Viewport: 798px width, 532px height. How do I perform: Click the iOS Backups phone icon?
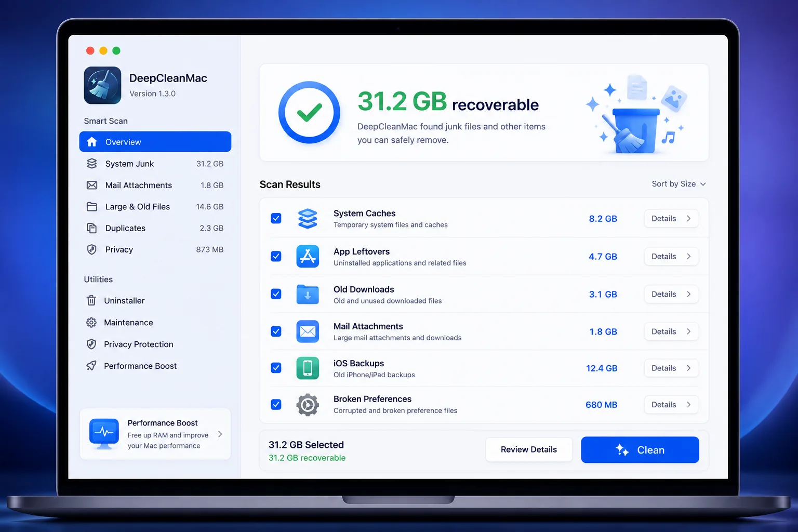tap(308, 368)
